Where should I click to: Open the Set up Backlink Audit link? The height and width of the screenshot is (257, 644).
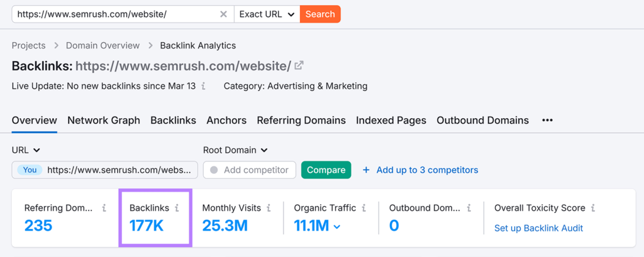[x=538, y=228]
